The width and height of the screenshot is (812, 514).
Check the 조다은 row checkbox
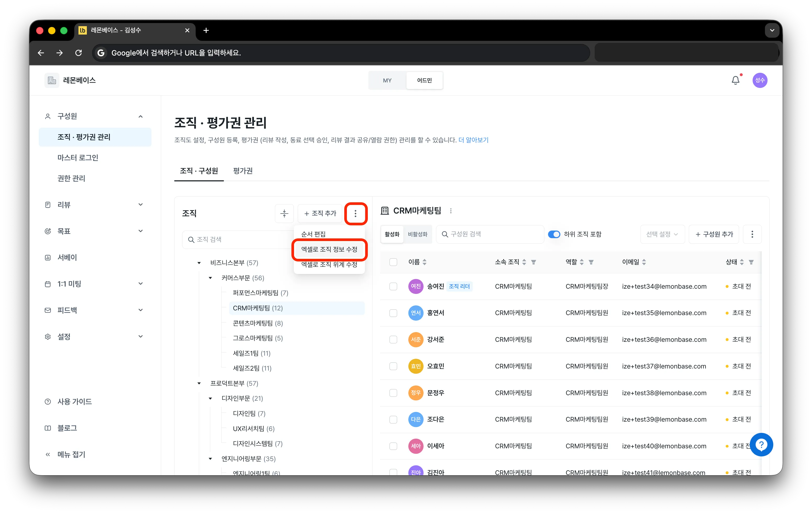[x=393, y=420]
